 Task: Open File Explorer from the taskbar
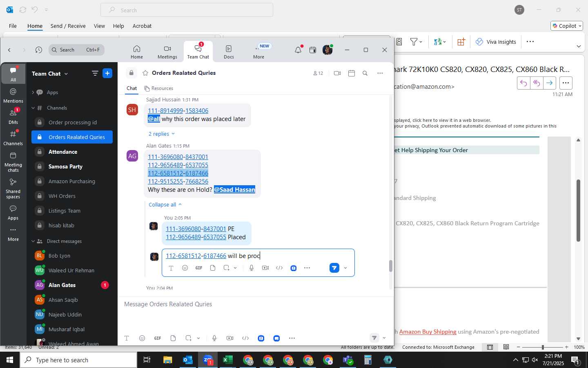[x=168, y=360]
